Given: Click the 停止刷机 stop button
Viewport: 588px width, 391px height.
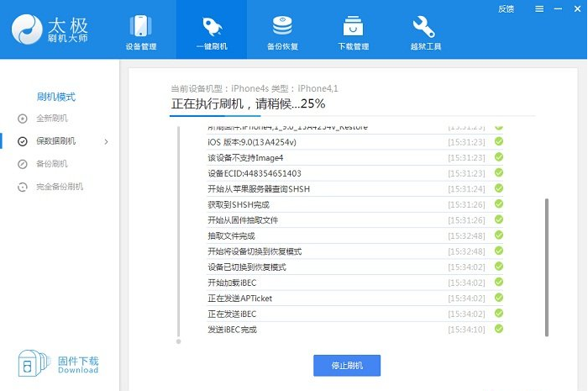Looking at the screenshot, I should pyautogui.click(x=347, y=366).
